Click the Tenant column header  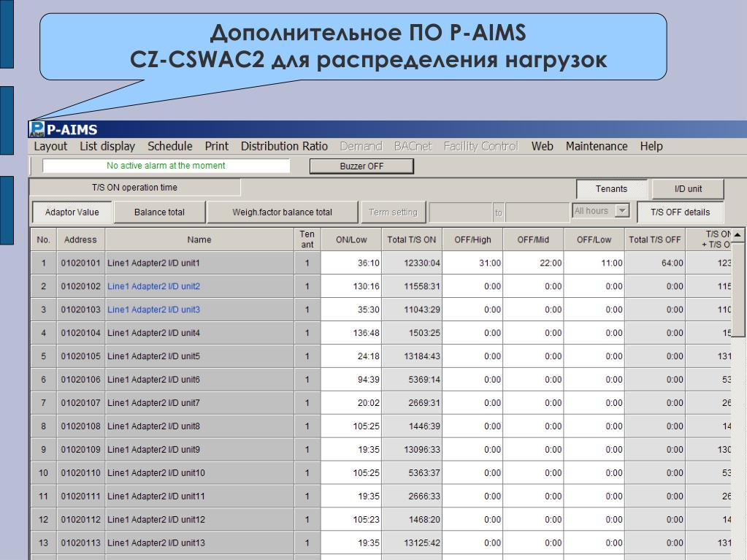click(x=307, y=239)
